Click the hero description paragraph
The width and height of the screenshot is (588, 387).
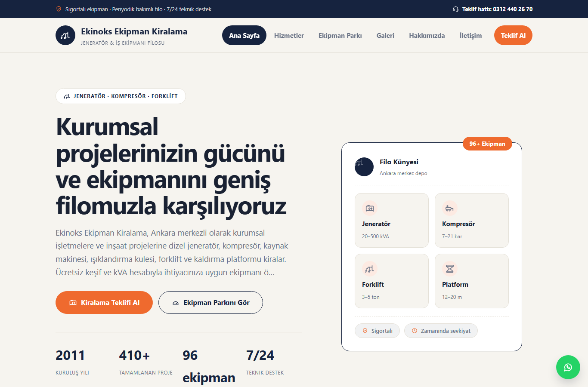[172, 252]
